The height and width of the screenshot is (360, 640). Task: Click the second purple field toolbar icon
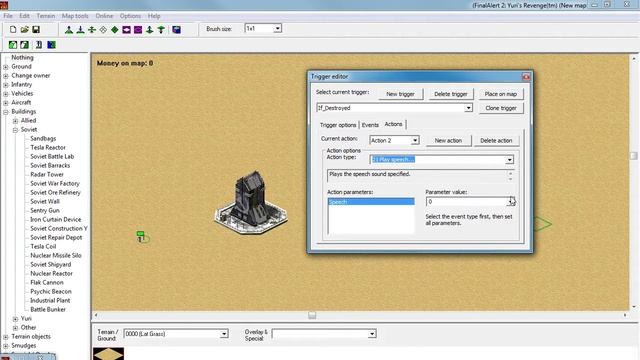[138, 29]
